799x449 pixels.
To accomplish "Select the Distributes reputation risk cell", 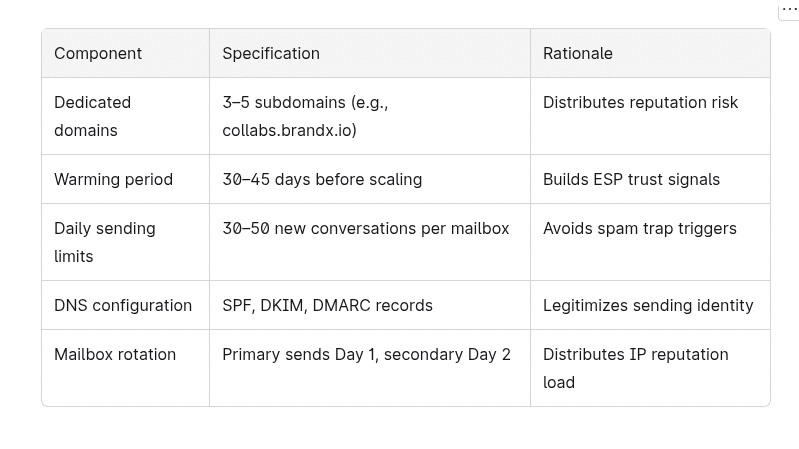I will pyautogui.click(x=640, y=103).
